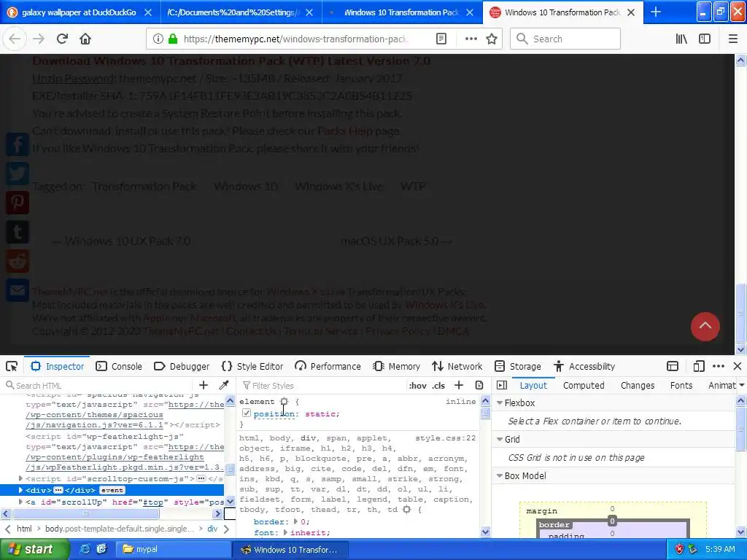Open the Library icon in toolbar
This screenshot has height=560, width=747.
[681, 39]
